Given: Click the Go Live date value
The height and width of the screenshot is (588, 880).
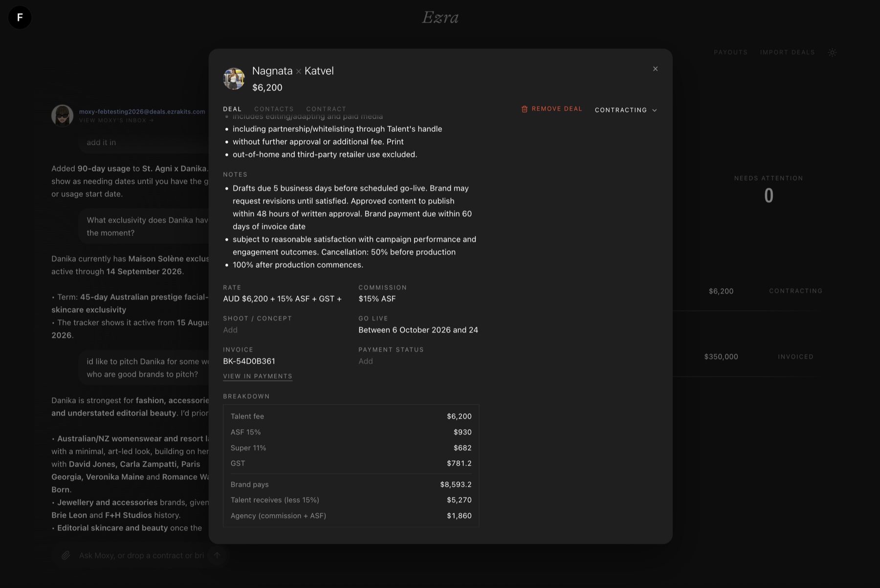Looking at the screenshot, I should point(418,330).
